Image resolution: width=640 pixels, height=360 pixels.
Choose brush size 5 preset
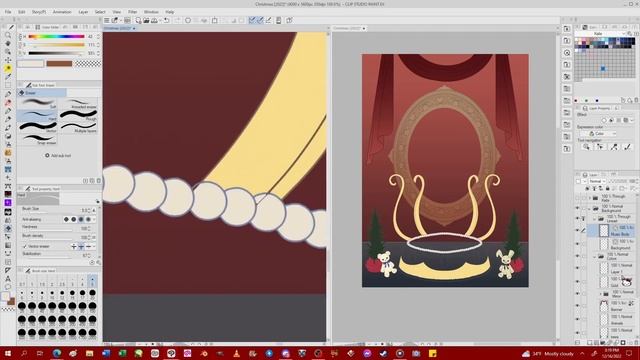click(93, 282)
